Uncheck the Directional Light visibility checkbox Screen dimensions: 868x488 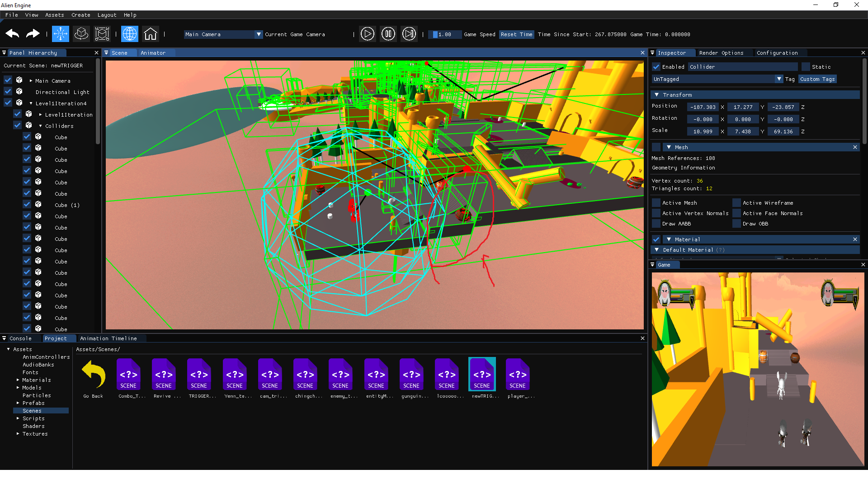8,92
